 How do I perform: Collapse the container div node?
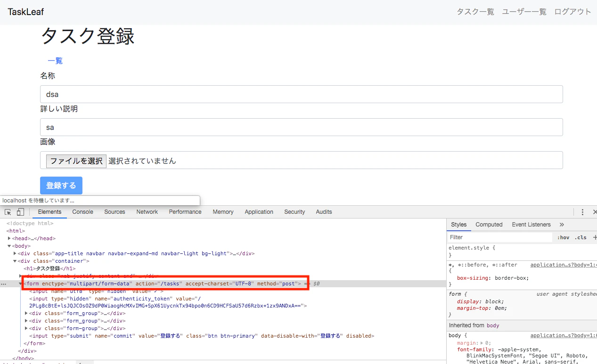pos(15,261)
